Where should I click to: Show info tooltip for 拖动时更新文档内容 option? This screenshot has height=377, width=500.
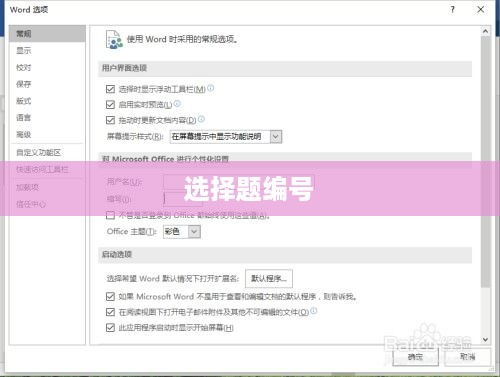click(x=201, y=119)
